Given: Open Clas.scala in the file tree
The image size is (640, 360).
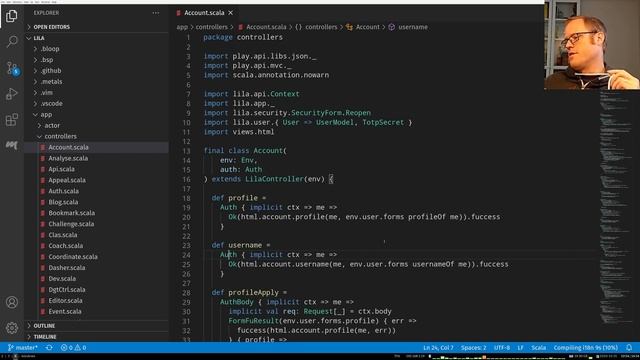Looking at the screenshot, I should coord(96,235).
